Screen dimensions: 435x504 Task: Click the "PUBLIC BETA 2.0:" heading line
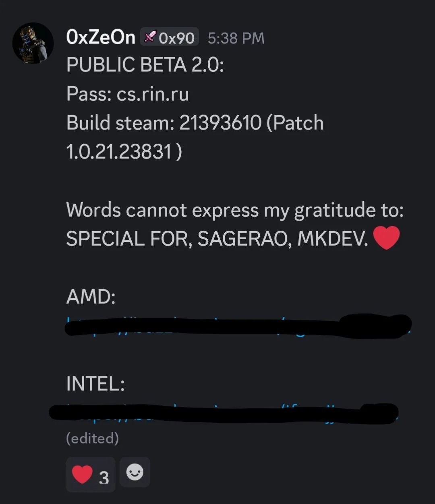point(145,65)
